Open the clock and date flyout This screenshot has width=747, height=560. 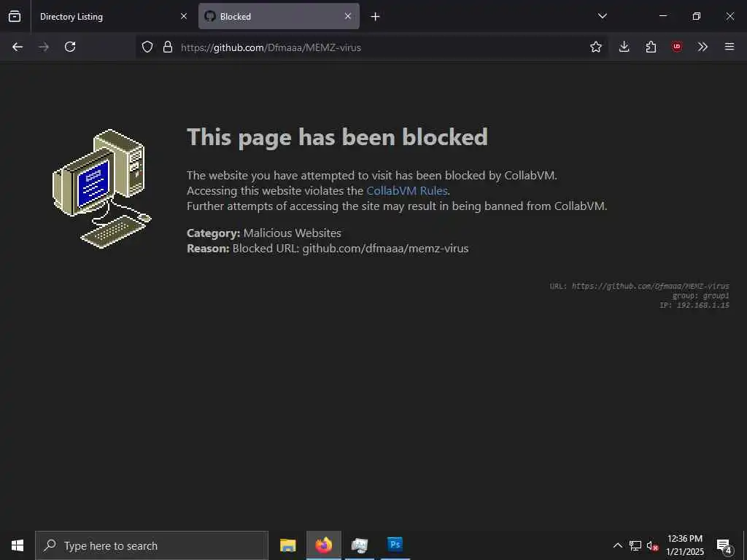pyautogui.click(x=685, y=545)
